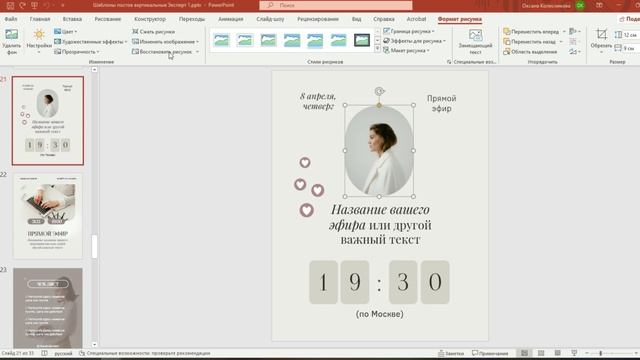Switch to the Главная tab
Screen dimensions: 640x360
pos(40,19)
